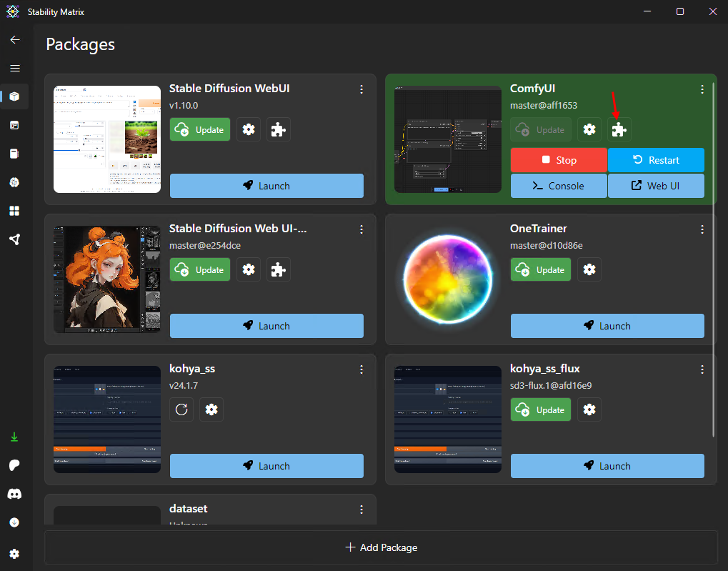Open Stable Diffusion WebUI extensions puzzle icon
Image resolution: width=728 pixels, height=571 pixels.
(x=278, y=129)
